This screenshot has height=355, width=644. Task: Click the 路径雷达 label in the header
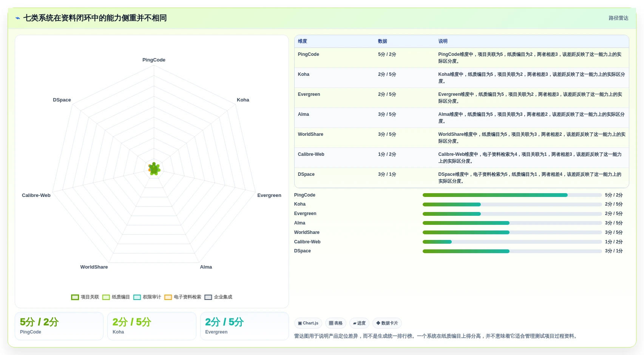[618, 18]
